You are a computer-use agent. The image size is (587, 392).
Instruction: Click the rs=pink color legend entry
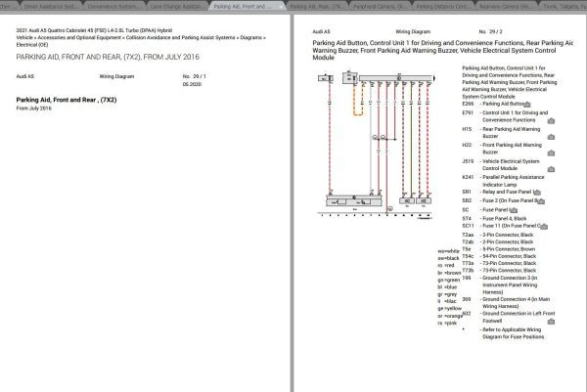point(447,323)
